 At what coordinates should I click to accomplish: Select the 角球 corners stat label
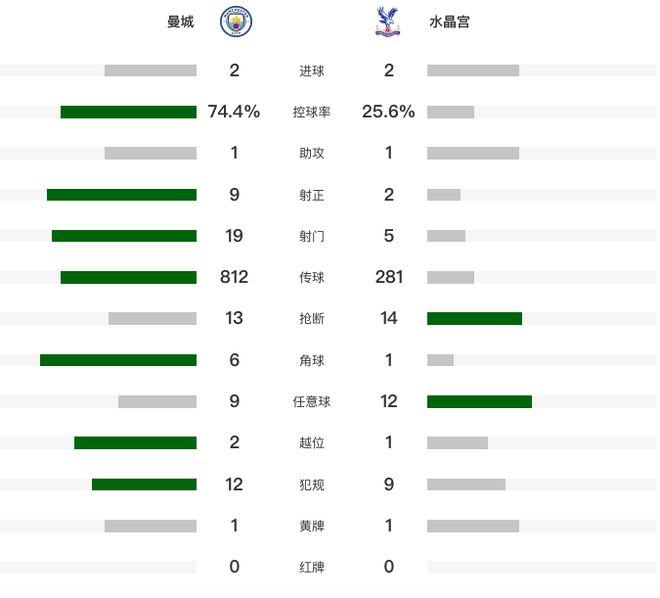[x=311, y=360]
